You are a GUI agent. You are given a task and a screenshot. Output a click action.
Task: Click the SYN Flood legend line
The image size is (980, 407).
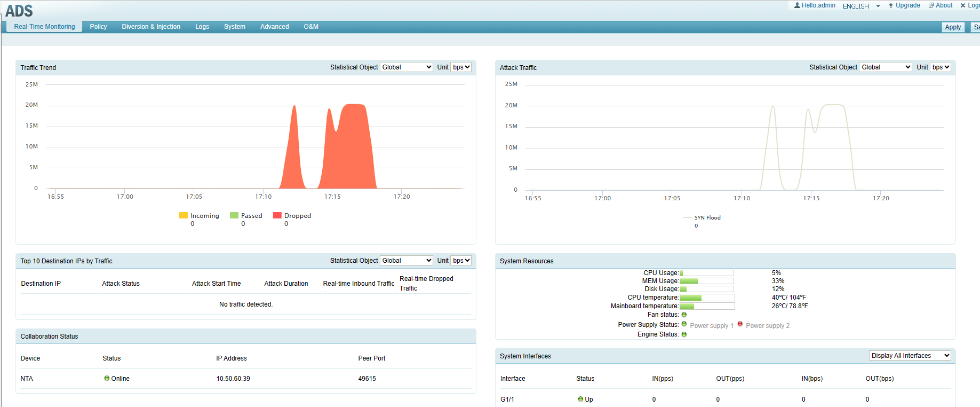tap(688, 218)
